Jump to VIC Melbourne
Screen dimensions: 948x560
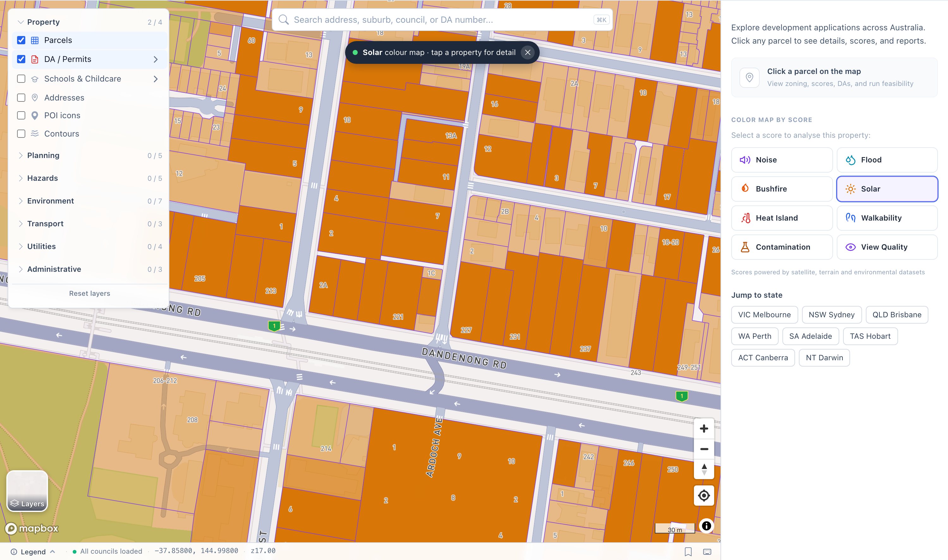click(764, 315)
